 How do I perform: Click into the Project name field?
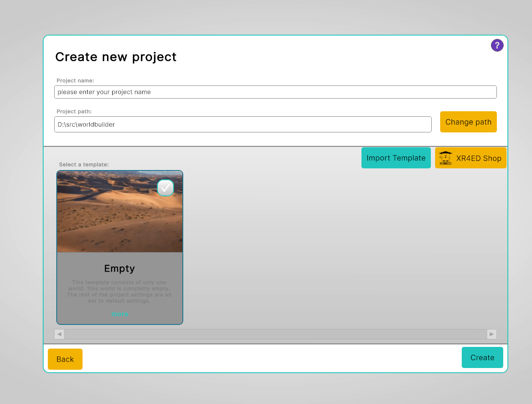pos(275,92)
